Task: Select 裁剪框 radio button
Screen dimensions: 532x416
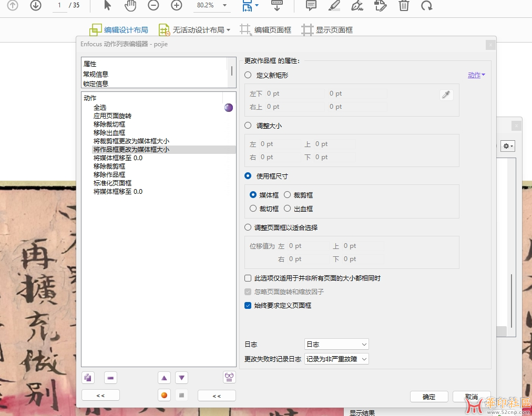Action: (x=288, y=195)
